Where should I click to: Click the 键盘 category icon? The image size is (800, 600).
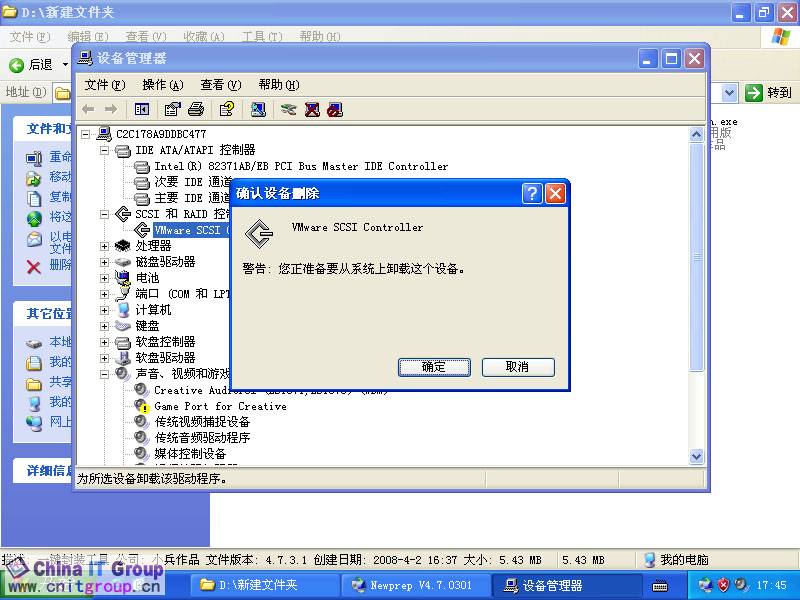[x=122, y=326]
